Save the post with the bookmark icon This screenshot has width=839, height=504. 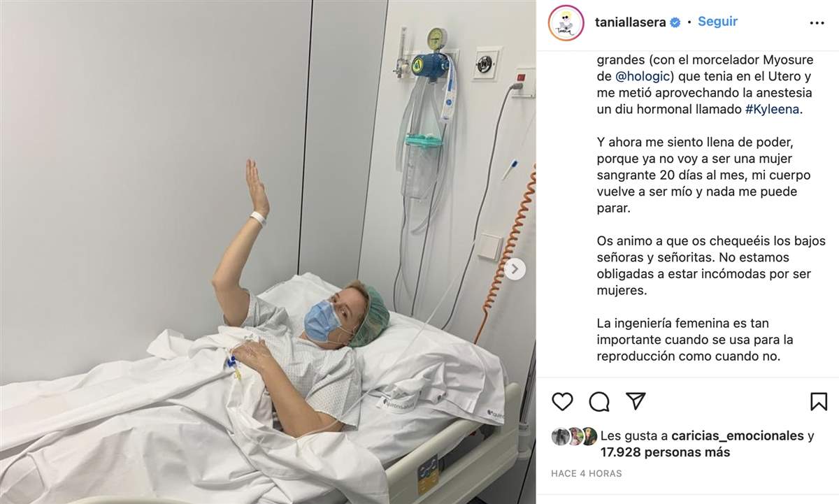pyautogui.click(x=818, y=401)
